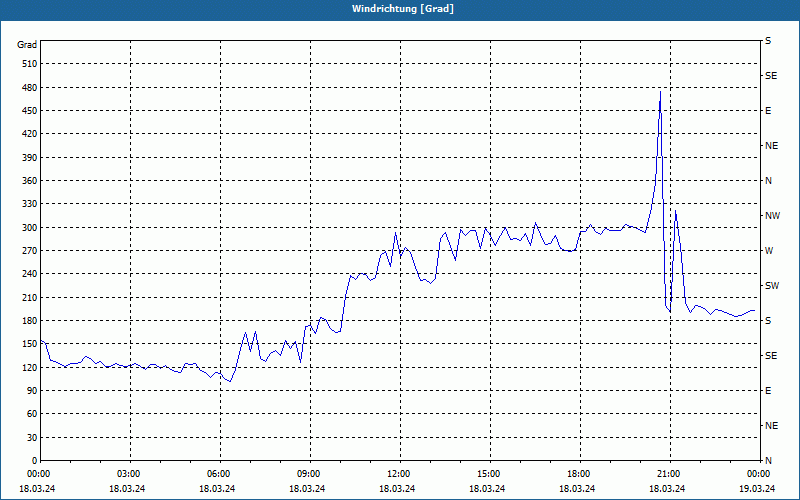The image size is (800, 500).
Task: Select the 210 y-axis value
Action: click(x=30, y=297)
